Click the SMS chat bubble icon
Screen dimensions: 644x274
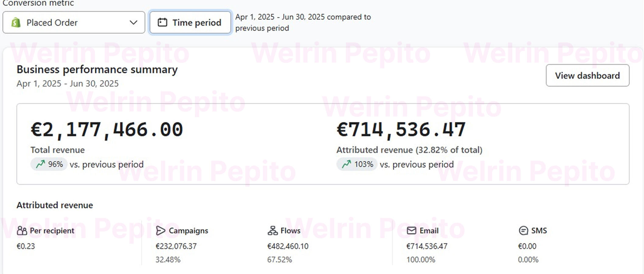523,231
